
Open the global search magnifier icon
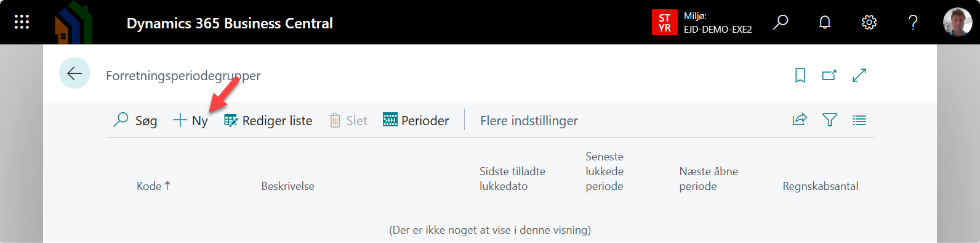[x=781, y=22]
